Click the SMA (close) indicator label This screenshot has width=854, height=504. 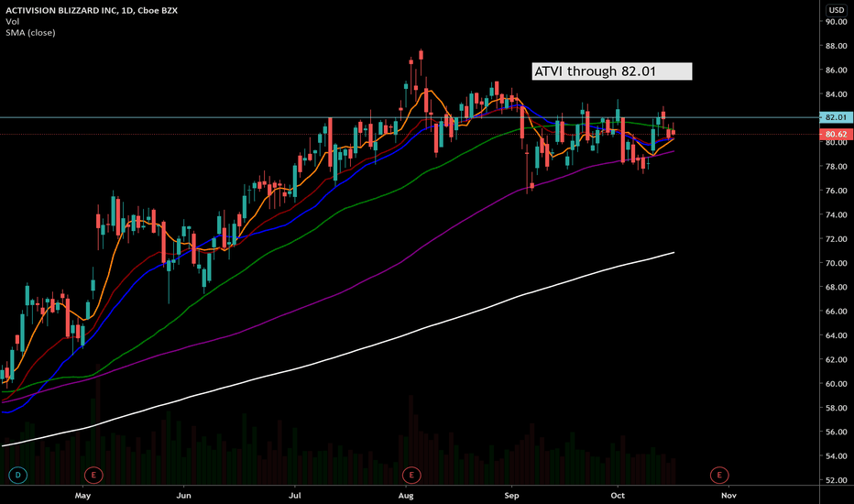[x=30, y=33]
